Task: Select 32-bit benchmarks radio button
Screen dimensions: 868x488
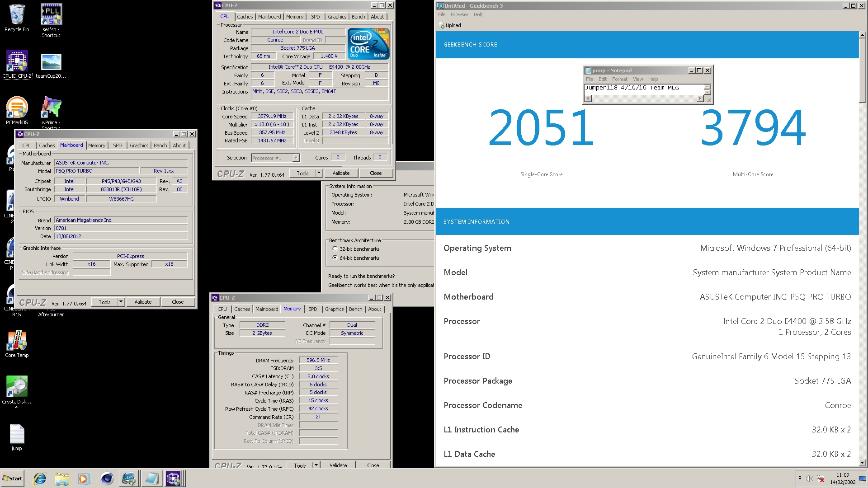Action: (335, 249)
